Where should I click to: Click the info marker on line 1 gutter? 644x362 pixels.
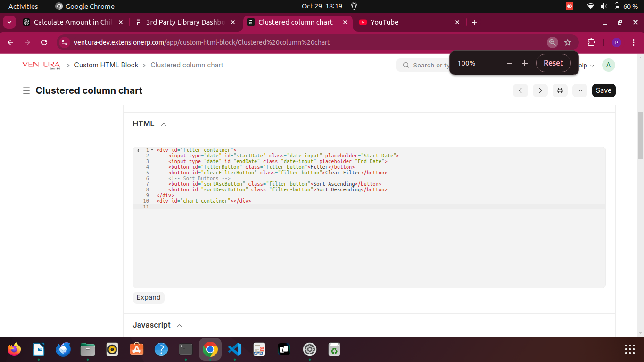(138, 150)
